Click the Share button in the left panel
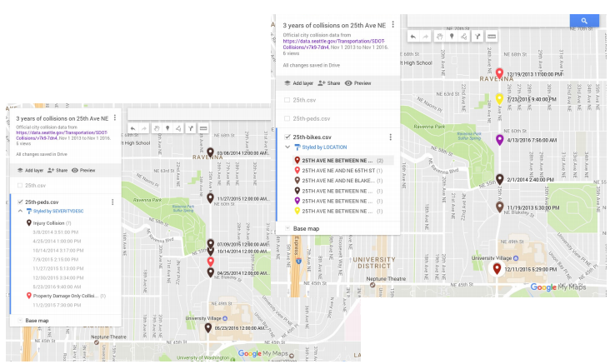This screenshot has width=610, height=364. [x=57, y=170]
